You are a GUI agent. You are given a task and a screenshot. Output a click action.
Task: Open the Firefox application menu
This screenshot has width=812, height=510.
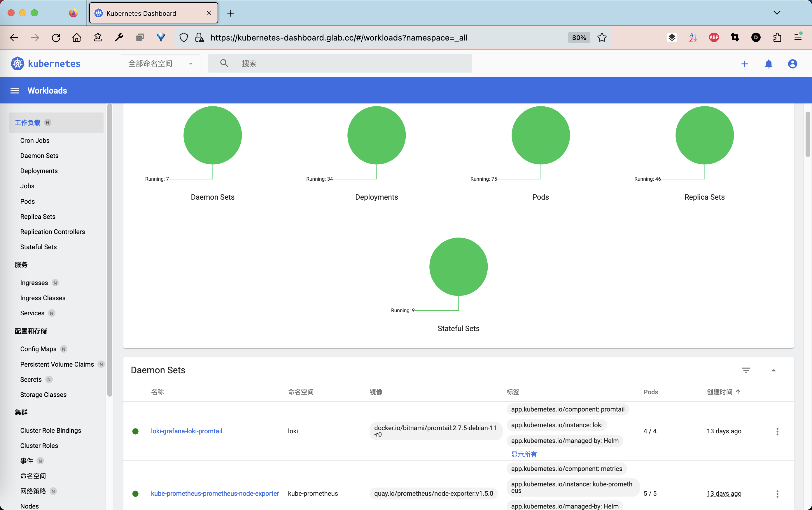click(x=798, y=37)
